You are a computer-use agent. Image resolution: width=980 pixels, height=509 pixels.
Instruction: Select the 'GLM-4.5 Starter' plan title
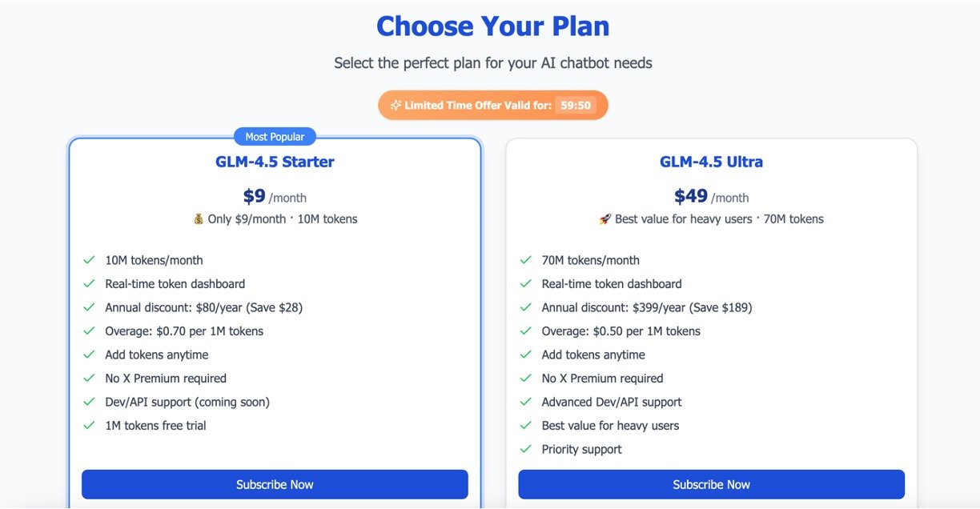(x=275, y=162)
